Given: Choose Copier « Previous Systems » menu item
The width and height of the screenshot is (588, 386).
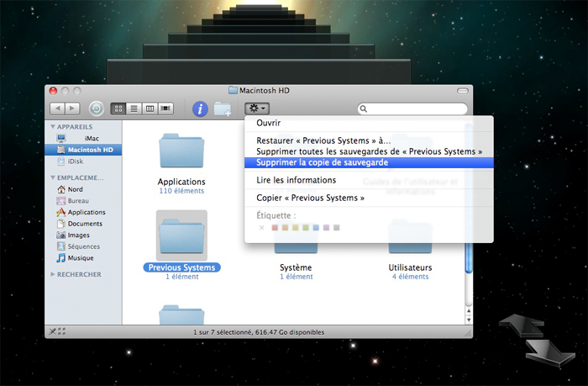Looking at the screenshot, I should (369, 198).
